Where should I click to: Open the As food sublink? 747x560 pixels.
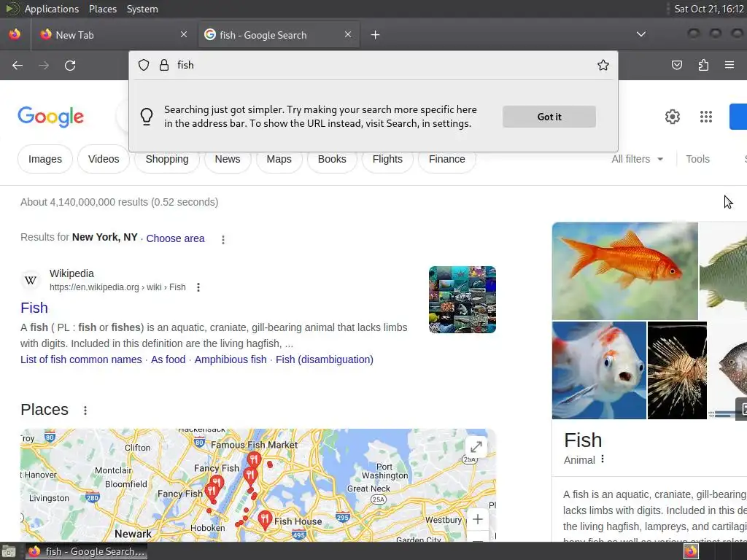click(169, 359)
